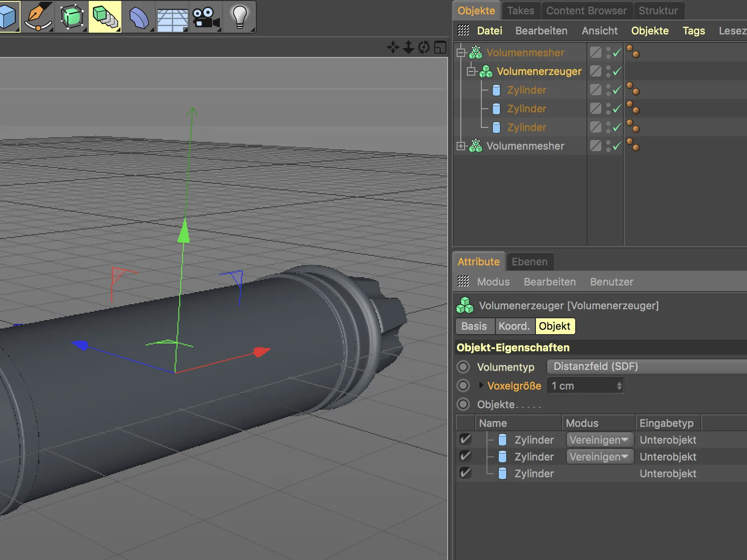The width and height of the screenshot is (747, 560).
Task: Toggle the viewport maximize layout icon
Action: tap(440, 47)
